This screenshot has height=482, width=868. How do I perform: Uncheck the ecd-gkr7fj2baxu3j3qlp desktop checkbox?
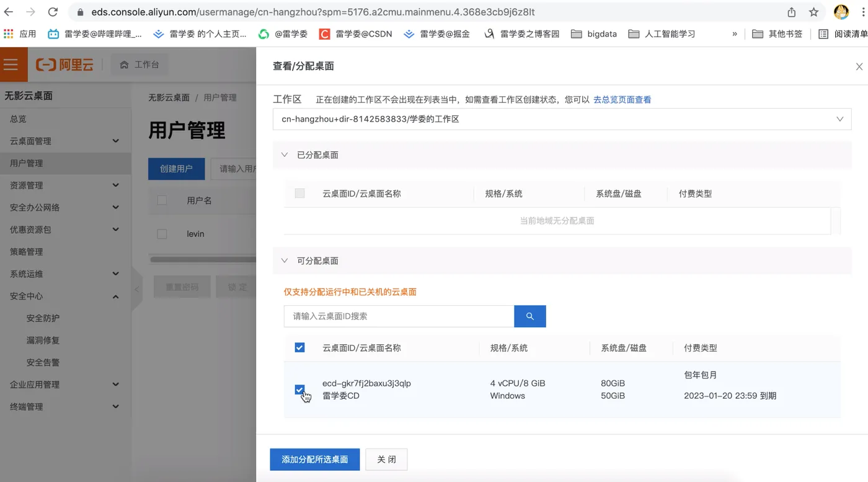(299, 390)
